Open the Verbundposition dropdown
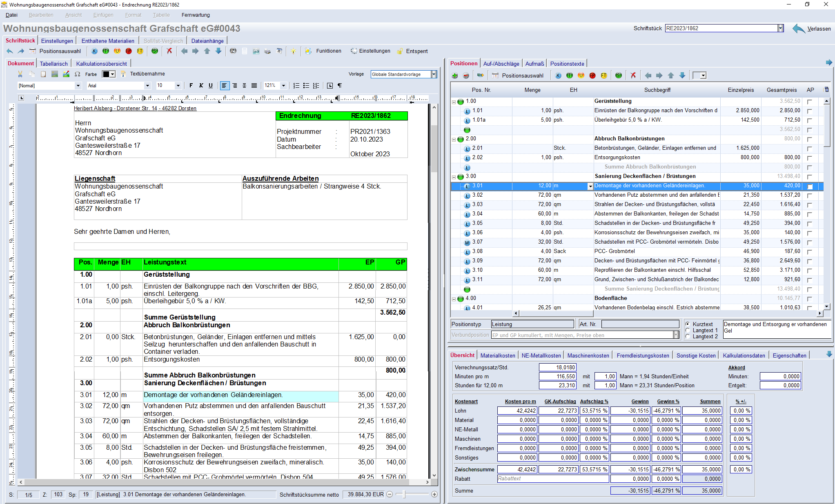The height and width of the screenshot is (504, 835). click(676, 335)
